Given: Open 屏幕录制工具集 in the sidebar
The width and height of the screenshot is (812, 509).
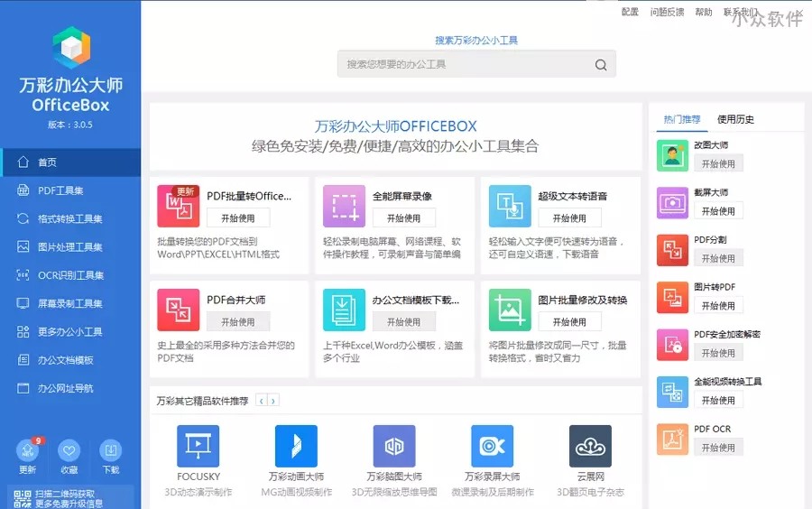Looking at the screenshot, I should pyautogui.click(x=70, y=303).
